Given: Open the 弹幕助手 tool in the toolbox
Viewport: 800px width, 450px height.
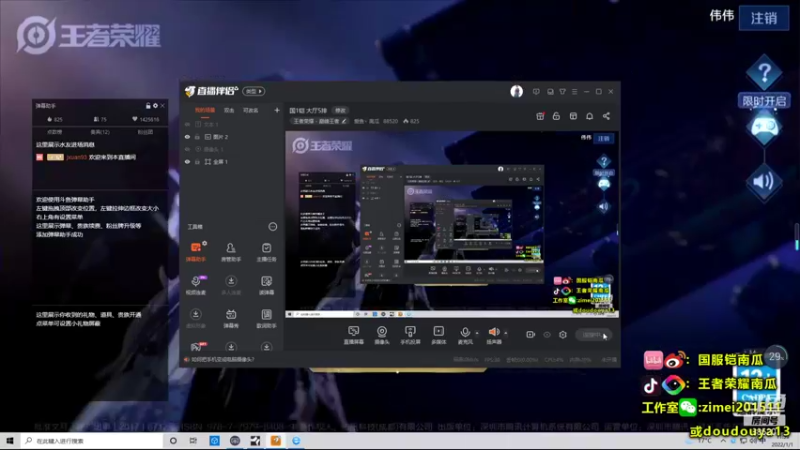Looking at the screenshot, I should pos(195,252).
